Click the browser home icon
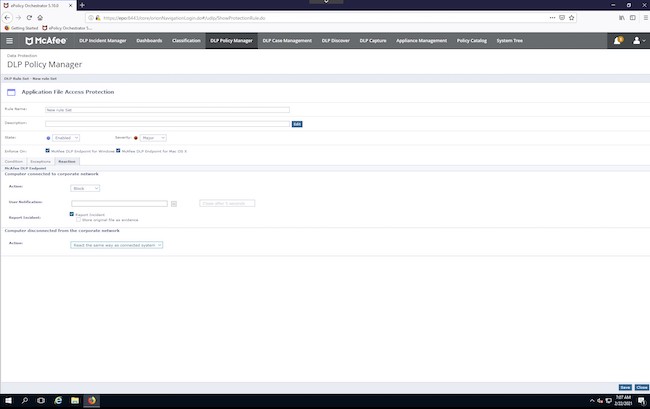Screen dimensions: 650x409 pyautogui.click(x=40, y=18)
